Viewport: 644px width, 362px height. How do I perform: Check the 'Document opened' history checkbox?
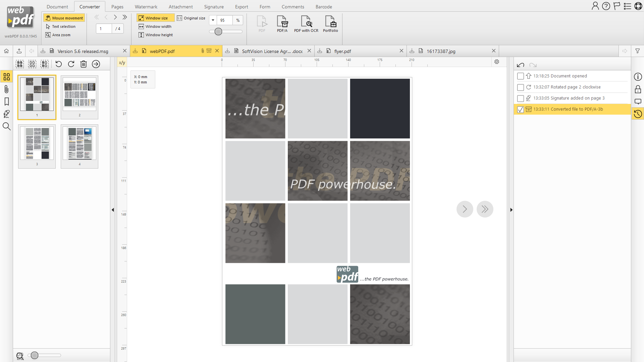(520, 76)
